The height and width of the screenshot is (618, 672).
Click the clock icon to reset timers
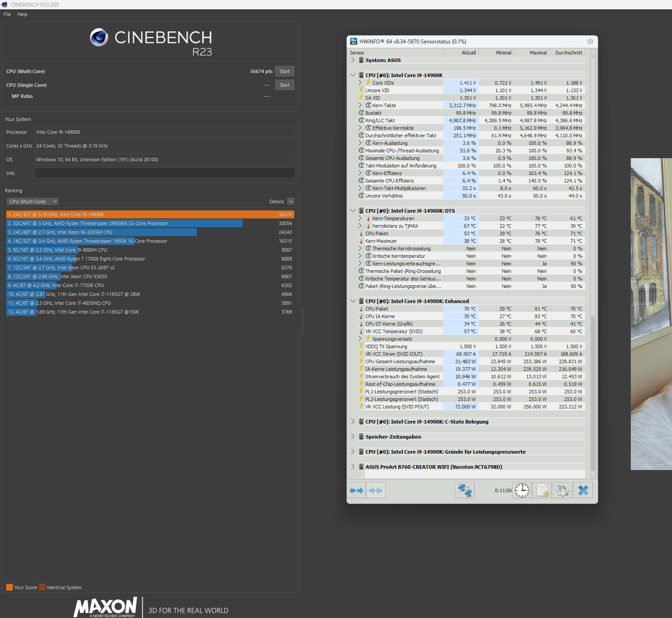[x=522, y=490]
